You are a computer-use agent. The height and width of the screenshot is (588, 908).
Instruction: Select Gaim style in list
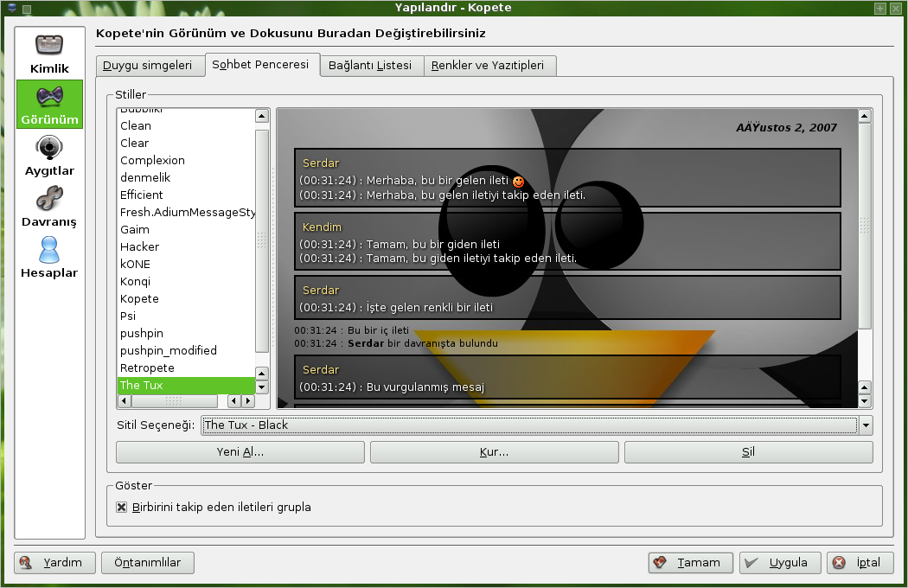click(186, 230)
